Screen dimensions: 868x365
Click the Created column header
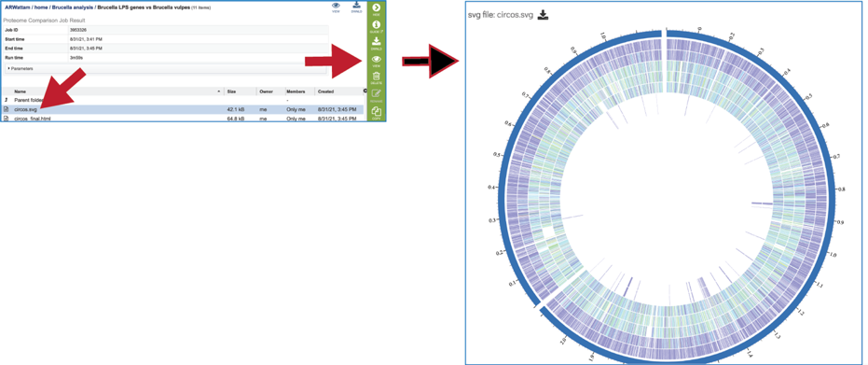325,91
